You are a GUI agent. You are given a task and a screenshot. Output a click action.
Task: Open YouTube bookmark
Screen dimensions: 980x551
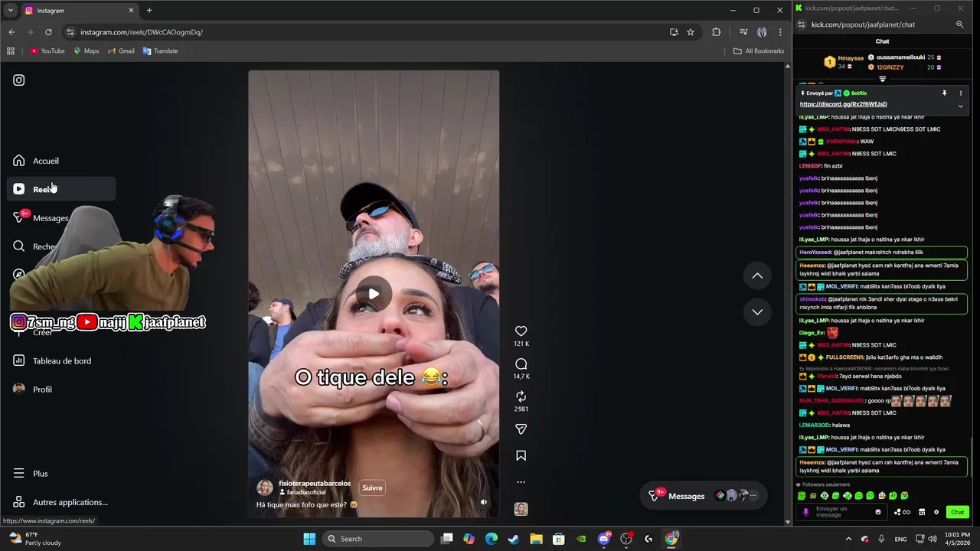click(47, 51)
